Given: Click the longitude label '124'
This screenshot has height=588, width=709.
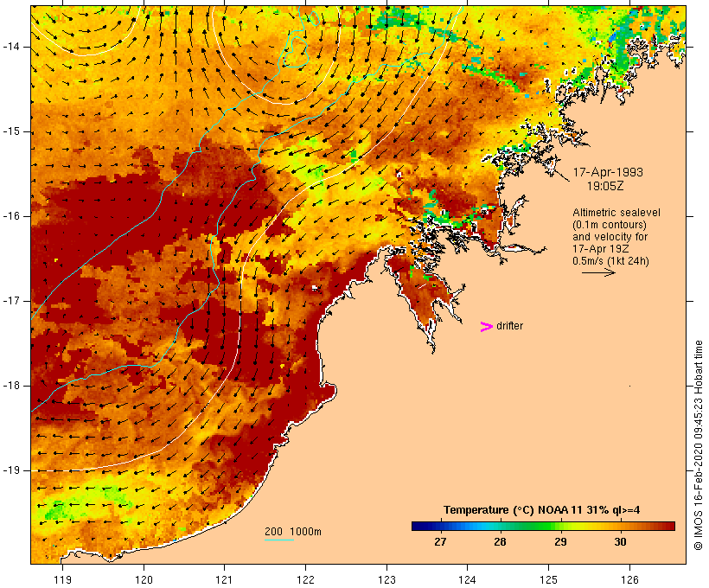Looking at the screenshot, I should point(468,579).
